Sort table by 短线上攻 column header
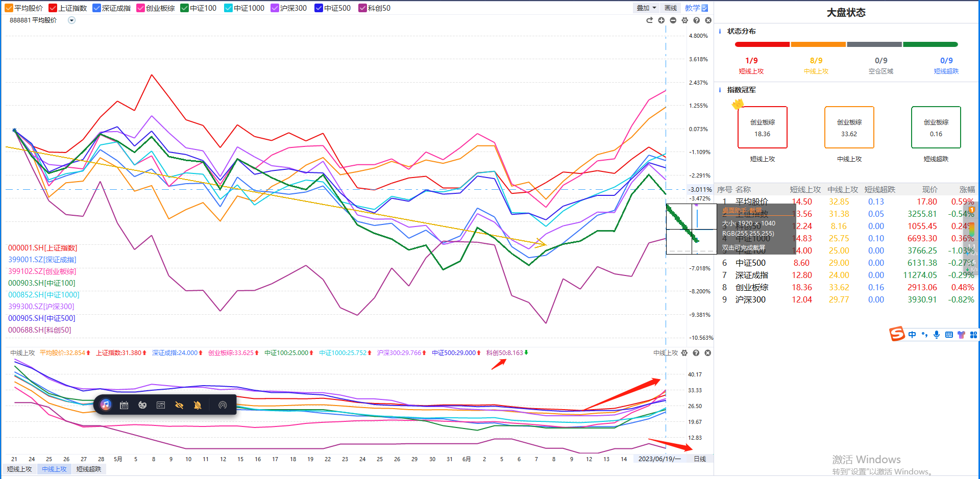This screenshot has width=980, height=479. (x=805, y=190)
